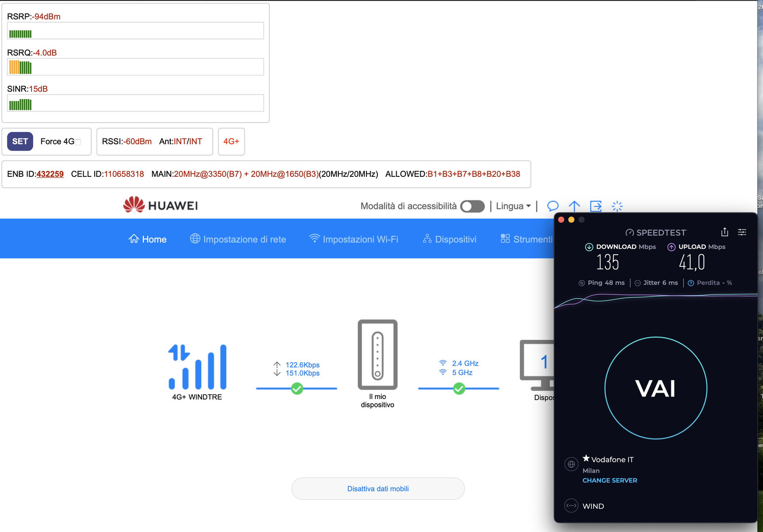Open the Dispositivi tab

coord(450,239)
